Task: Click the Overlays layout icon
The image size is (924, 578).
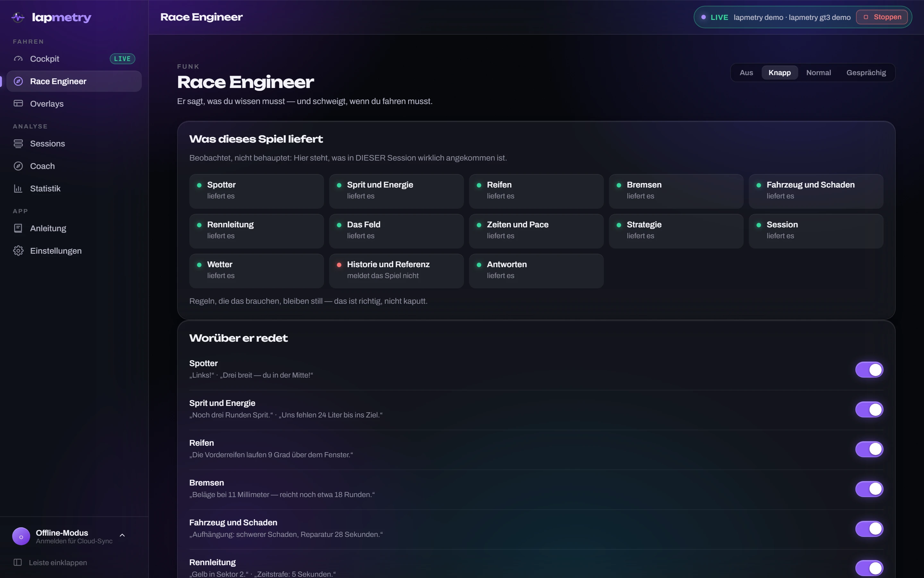Action: pyautogui.click(x=18, y=104)
